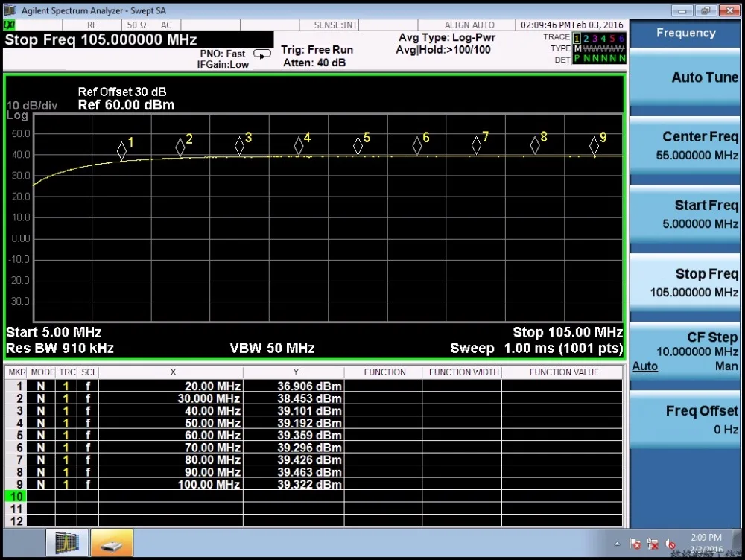This screenshot has height=560, width=745.
Task: Select the Center Freq softkey
Action: tap(685, 146)
